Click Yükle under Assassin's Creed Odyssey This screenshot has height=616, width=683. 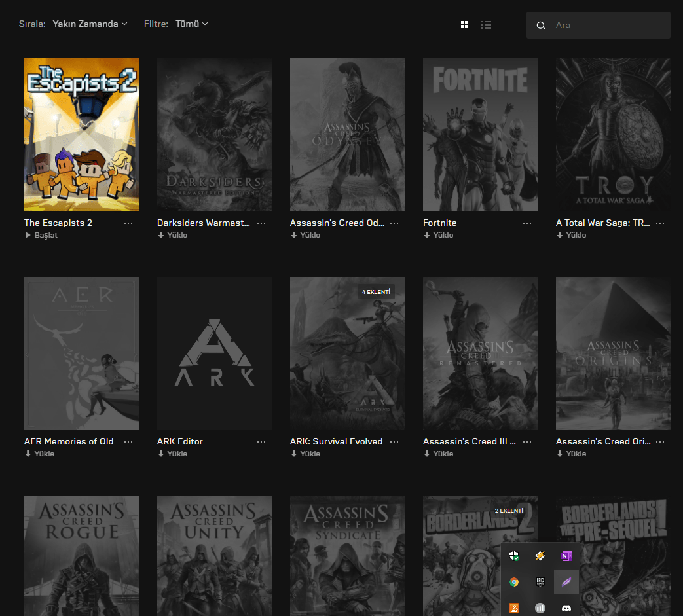[x=305, y=235]
